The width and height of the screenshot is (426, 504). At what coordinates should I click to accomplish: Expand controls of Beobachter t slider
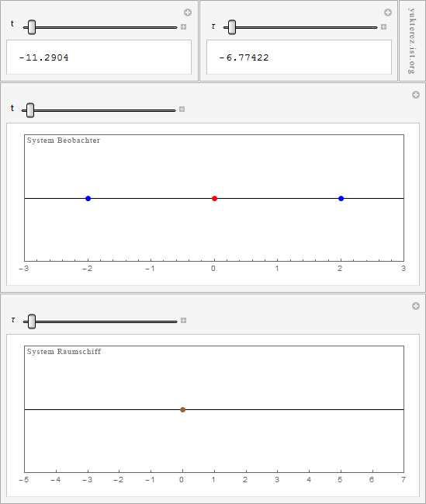tap(182, 109)
